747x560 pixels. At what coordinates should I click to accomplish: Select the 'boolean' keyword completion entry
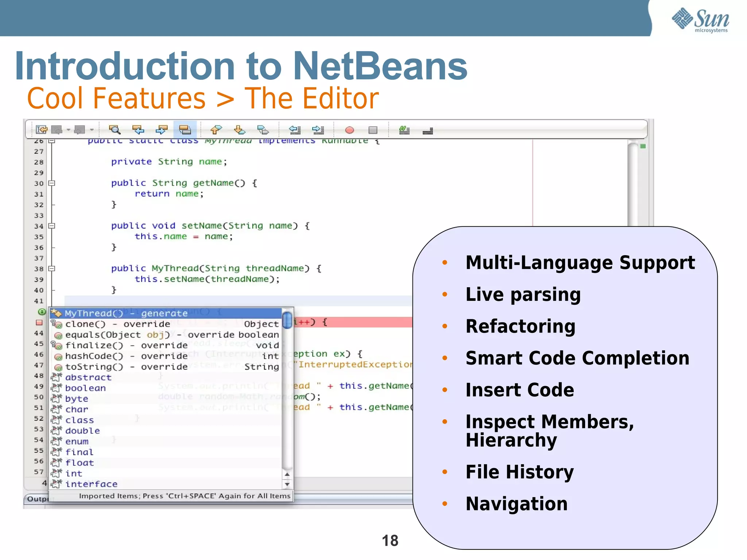85,388
